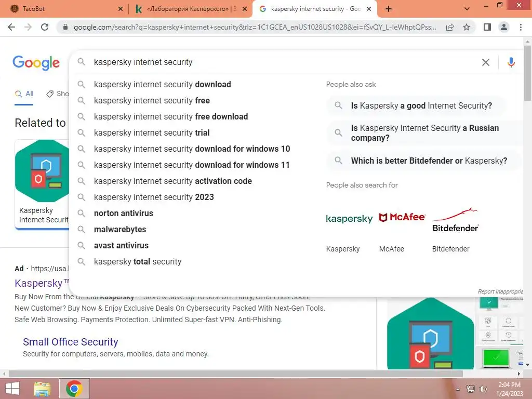Open 'Which is better Bitdefender or Kaspersky?'
The width and height of the screenshot is (532, 399).
423,161
